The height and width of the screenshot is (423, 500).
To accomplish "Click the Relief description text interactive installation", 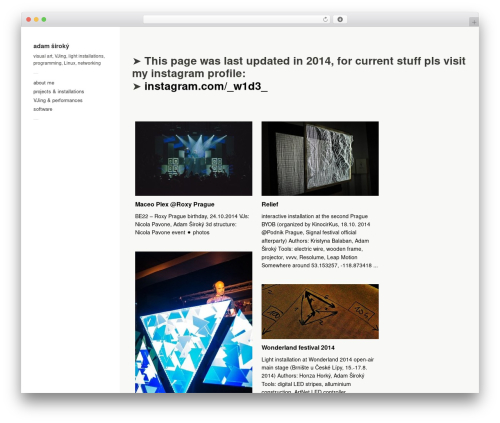I will click(319, 241).
